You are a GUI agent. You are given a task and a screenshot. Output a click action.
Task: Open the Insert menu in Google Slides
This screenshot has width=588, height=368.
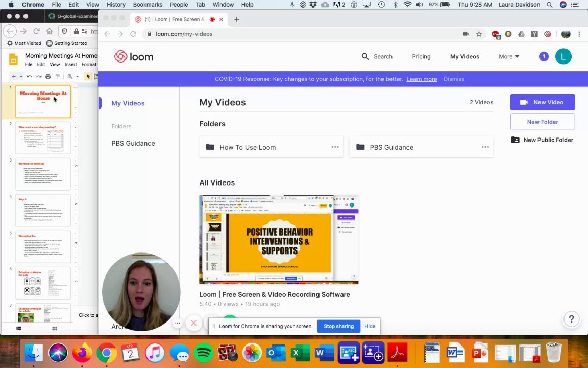pos(70,64)
